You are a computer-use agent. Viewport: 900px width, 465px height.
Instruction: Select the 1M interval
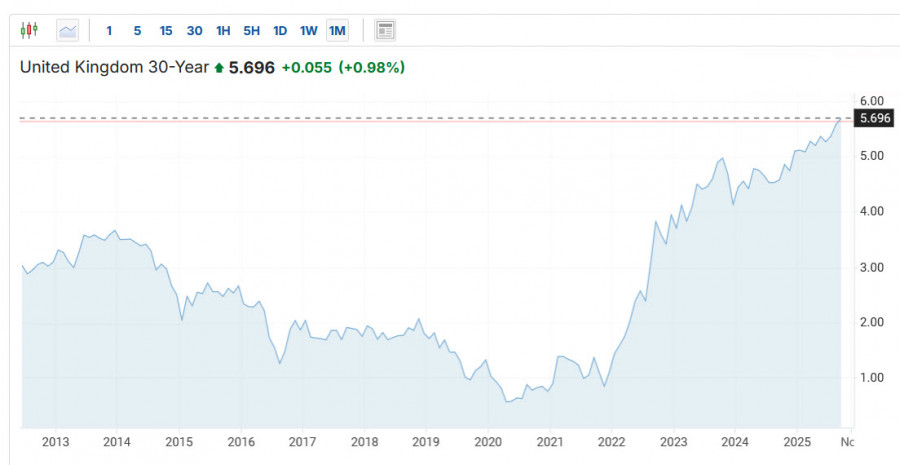[x=338, y=31]
